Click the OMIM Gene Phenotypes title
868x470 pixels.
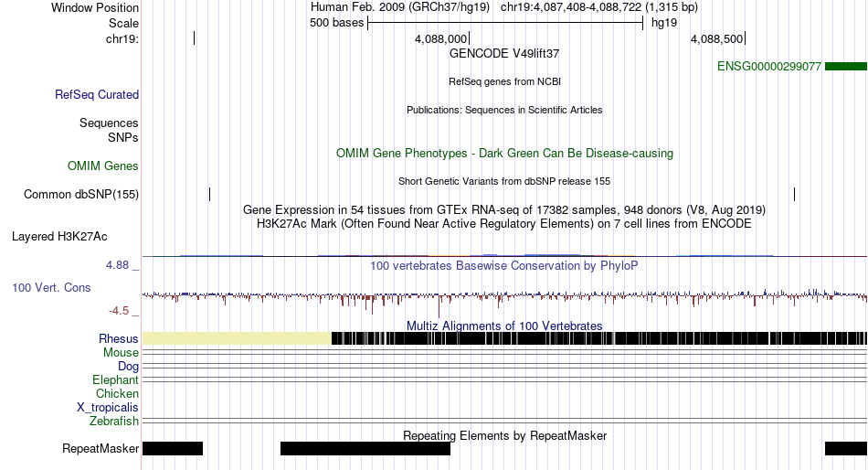pyautogui.click(x=504, y=154)
